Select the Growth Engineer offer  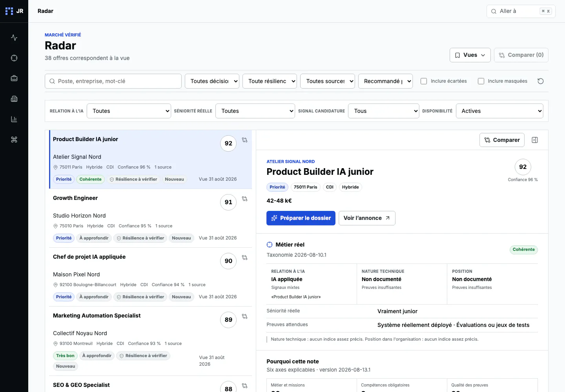pos(151,218)
